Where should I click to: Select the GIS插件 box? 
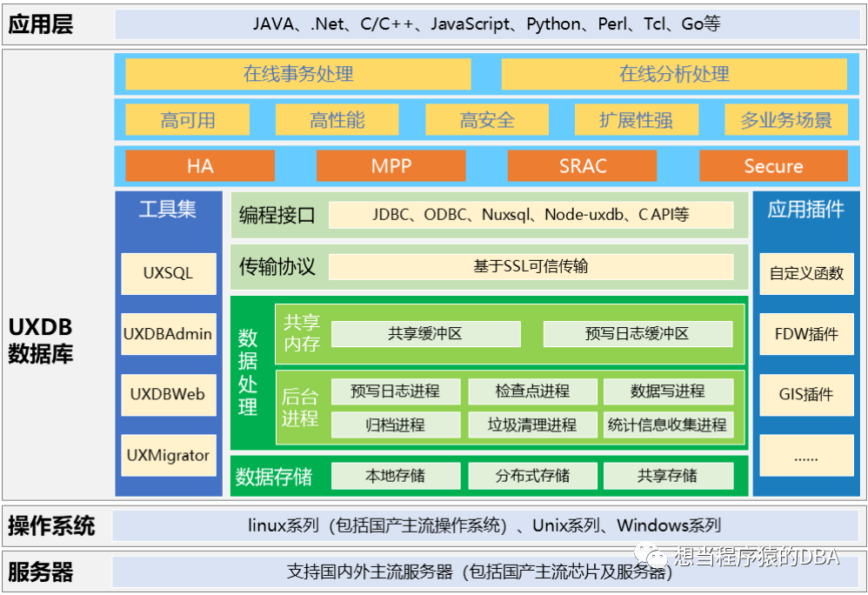(x=806, y=395)
